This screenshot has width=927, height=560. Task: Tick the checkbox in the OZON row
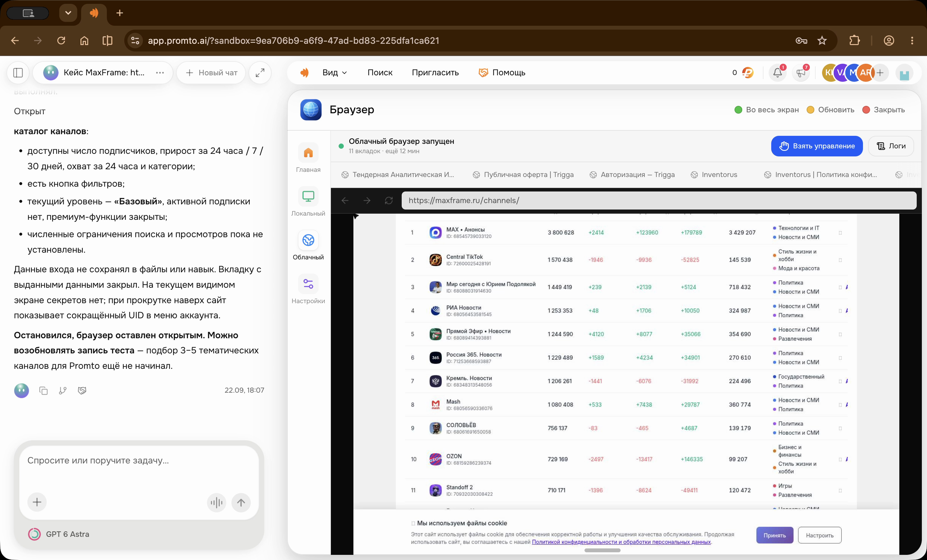pyautogui.click(x=840, y=459)
